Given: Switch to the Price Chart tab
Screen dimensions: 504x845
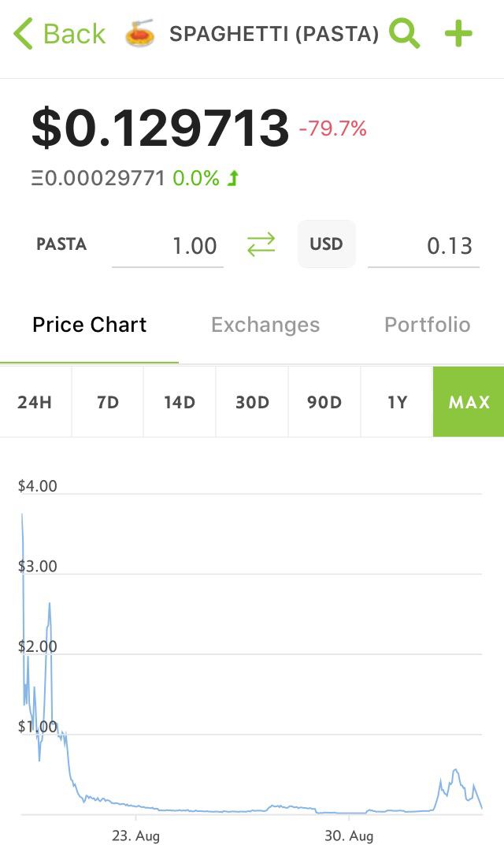Looking at the screenshot, I should [x=89, y=325].
